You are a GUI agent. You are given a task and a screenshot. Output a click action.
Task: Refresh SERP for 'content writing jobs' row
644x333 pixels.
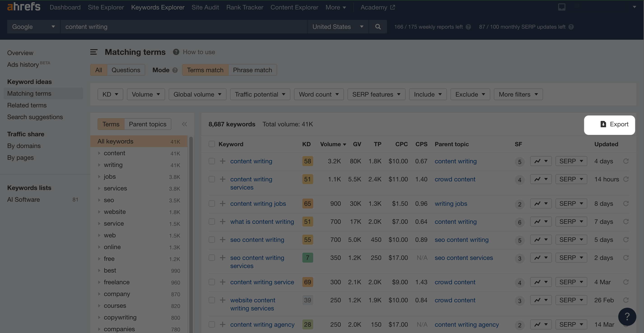pyautogui.click(x=626, y=203)
